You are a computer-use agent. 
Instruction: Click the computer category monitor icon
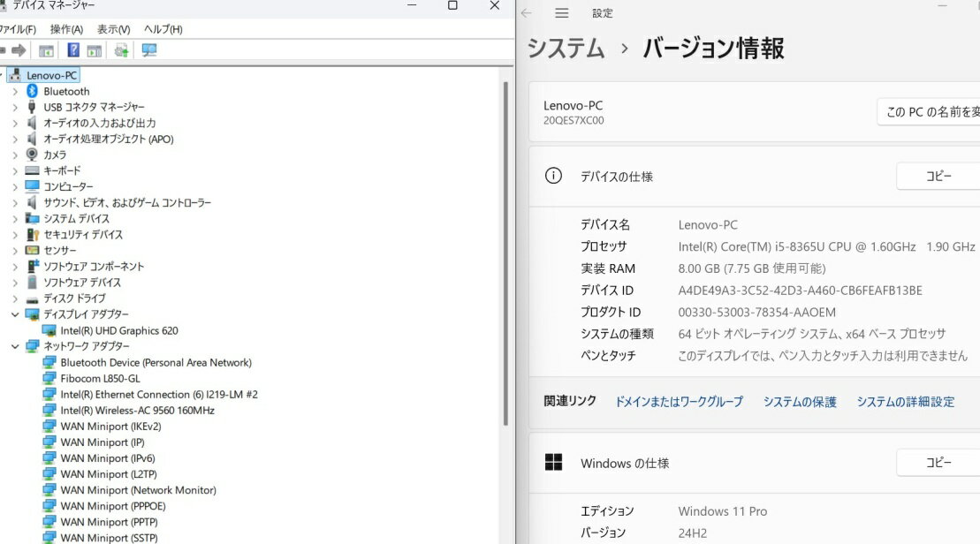(x=32, y=186)
